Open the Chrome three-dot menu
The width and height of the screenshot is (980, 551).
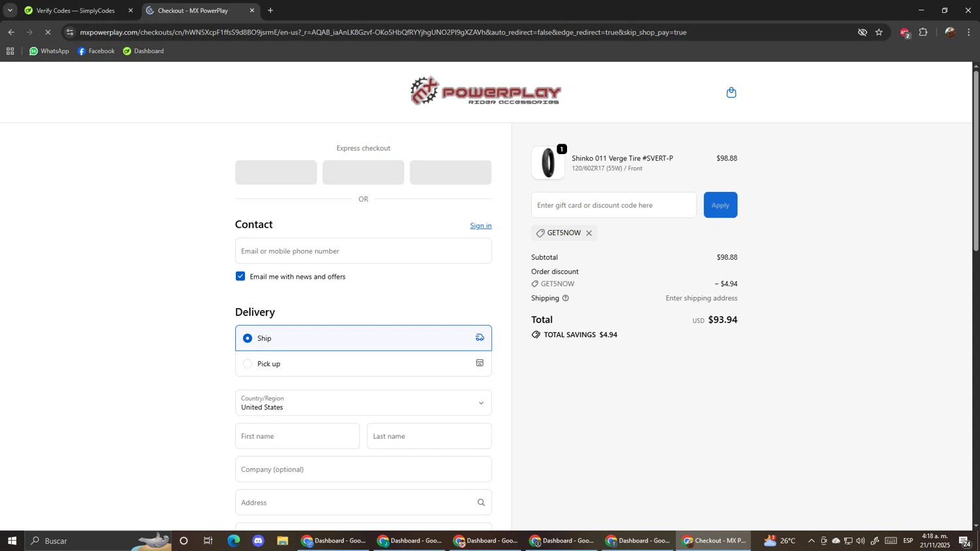pyautogui.click(x=969, y=32)
